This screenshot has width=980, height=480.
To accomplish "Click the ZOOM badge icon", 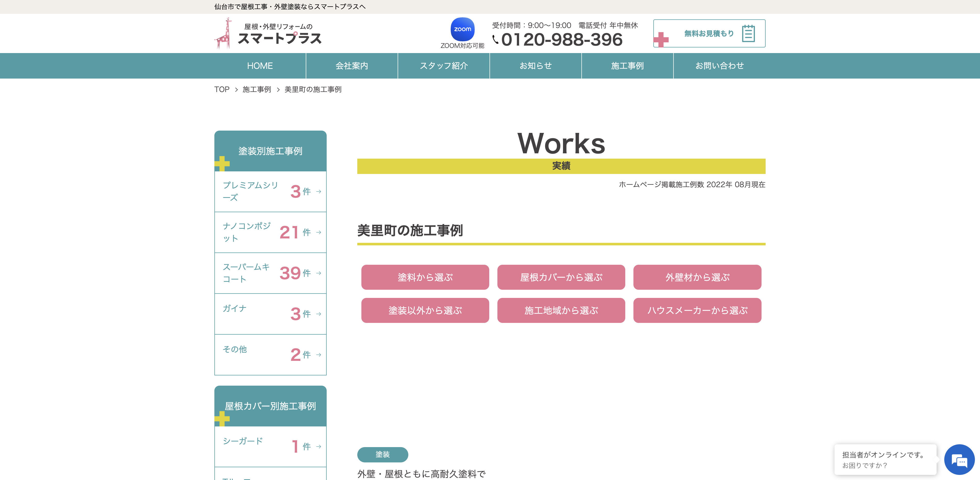I will 462,29.
